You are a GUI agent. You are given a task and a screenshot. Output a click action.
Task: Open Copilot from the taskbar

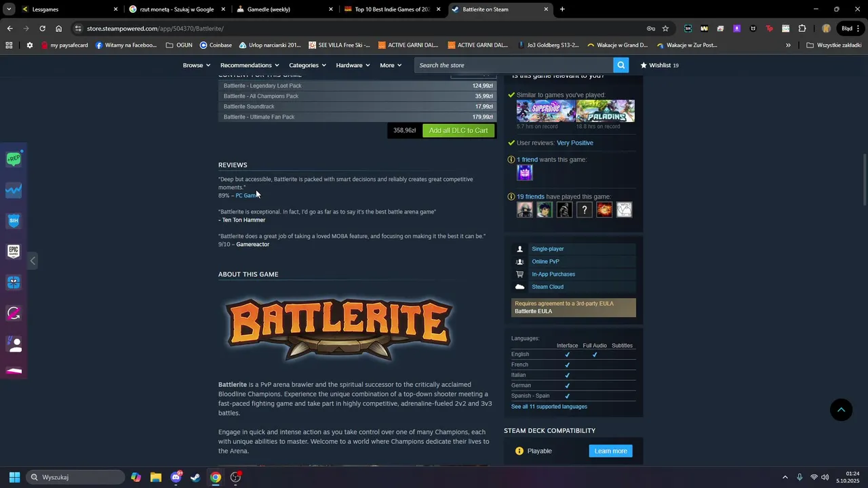pyautogui.click(x=136, y=477)
